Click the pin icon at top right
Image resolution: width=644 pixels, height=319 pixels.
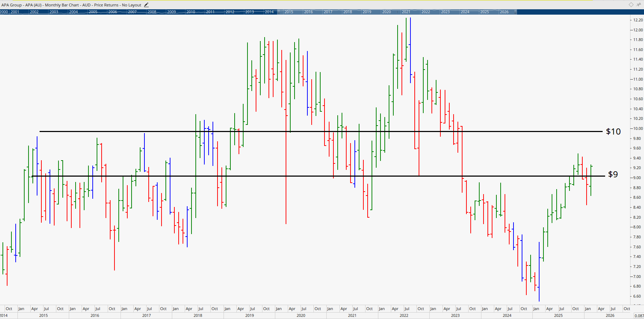point(638,5)
